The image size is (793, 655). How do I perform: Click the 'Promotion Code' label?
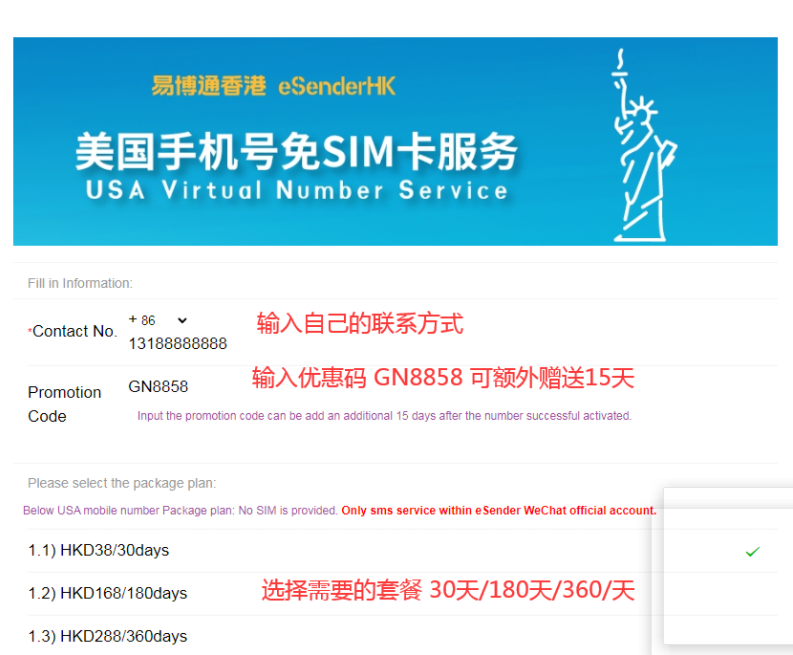65,404
